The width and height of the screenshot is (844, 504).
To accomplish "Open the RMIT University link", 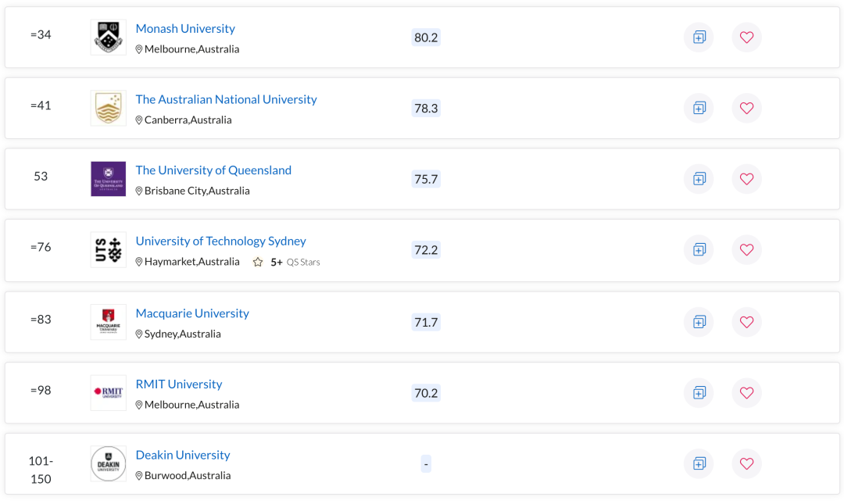I will point(179,384).
